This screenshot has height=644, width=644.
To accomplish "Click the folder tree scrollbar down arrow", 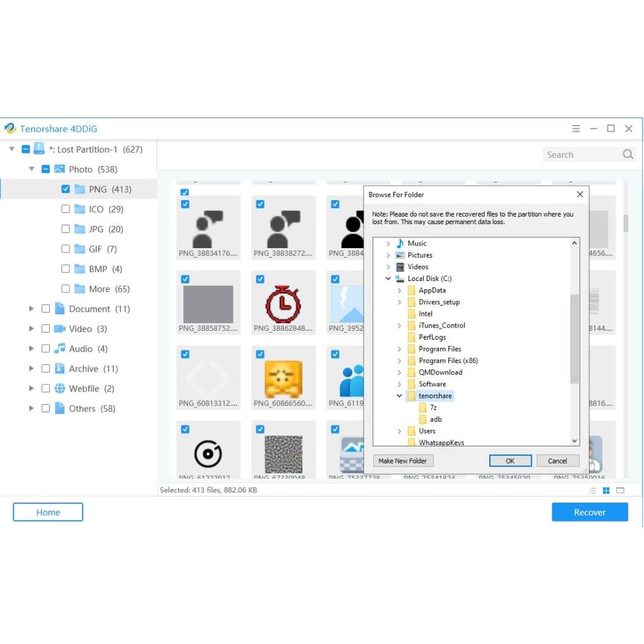I will (x=574, y=441).
